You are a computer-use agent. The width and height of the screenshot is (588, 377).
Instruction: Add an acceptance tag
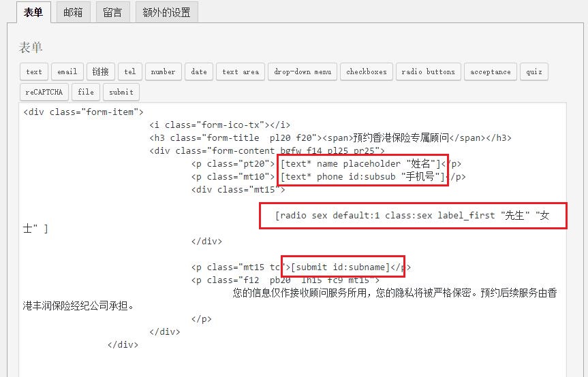pos(490,71)
